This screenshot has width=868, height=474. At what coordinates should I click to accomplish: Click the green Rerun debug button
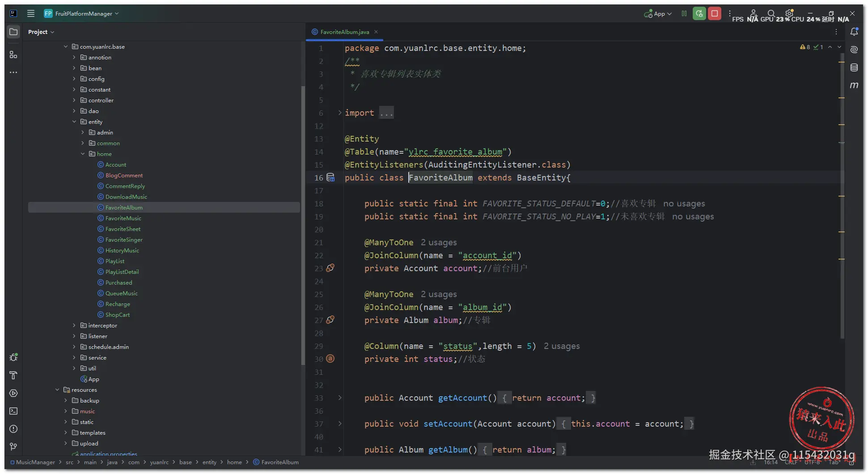699,13
